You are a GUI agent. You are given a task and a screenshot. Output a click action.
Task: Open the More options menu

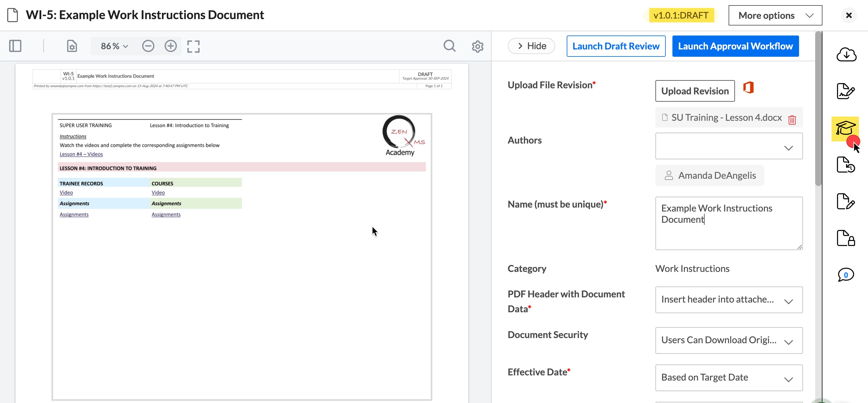click(x=775, y=15)
